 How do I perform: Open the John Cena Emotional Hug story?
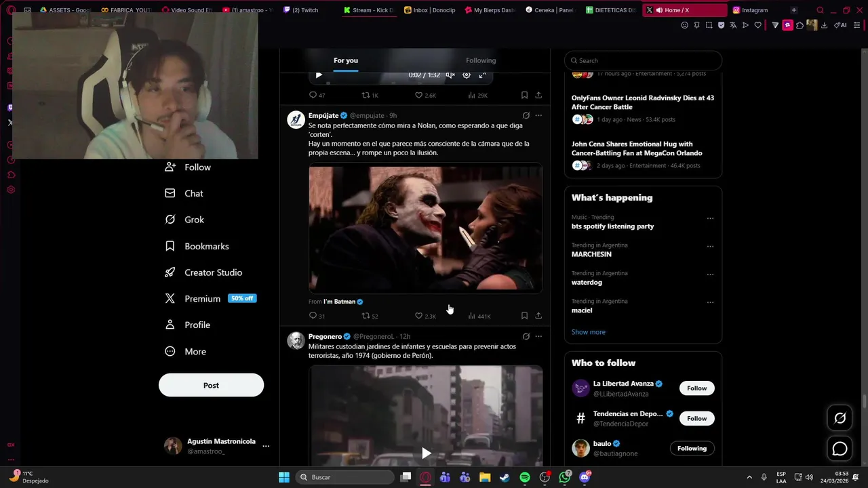[x=643, y=155]
